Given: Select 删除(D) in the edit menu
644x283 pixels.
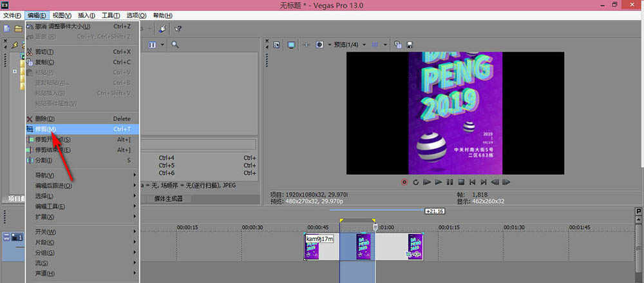Looking at the screenshot, I should coord(82,119).
